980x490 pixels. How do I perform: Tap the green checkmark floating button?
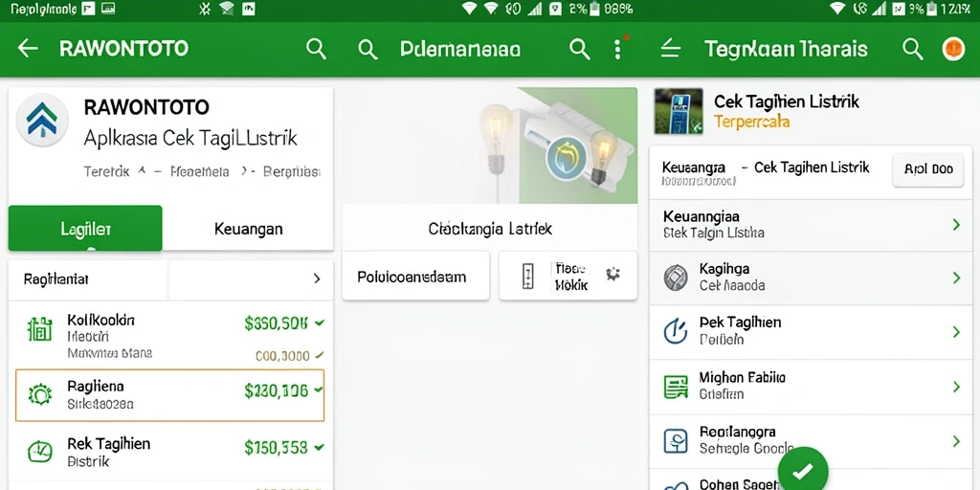803,469
